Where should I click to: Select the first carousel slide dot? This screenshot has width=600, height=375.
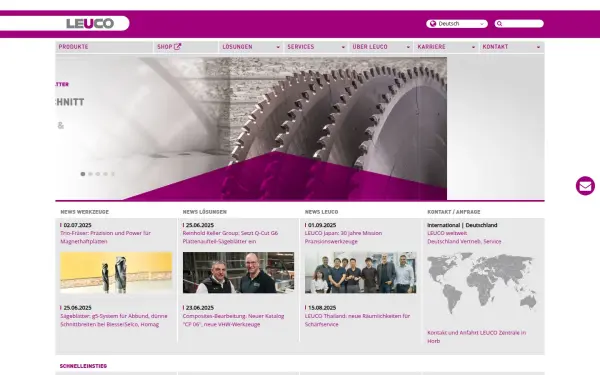(83, 174)
